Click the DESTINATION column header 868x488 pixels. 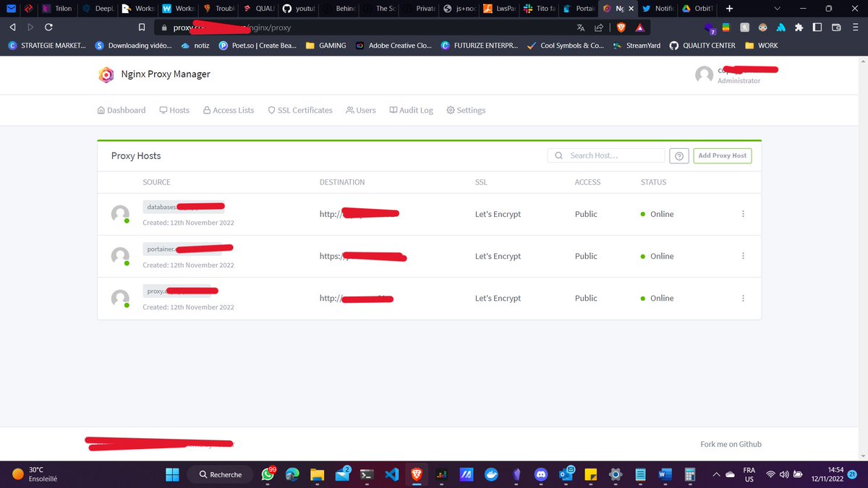342,182
